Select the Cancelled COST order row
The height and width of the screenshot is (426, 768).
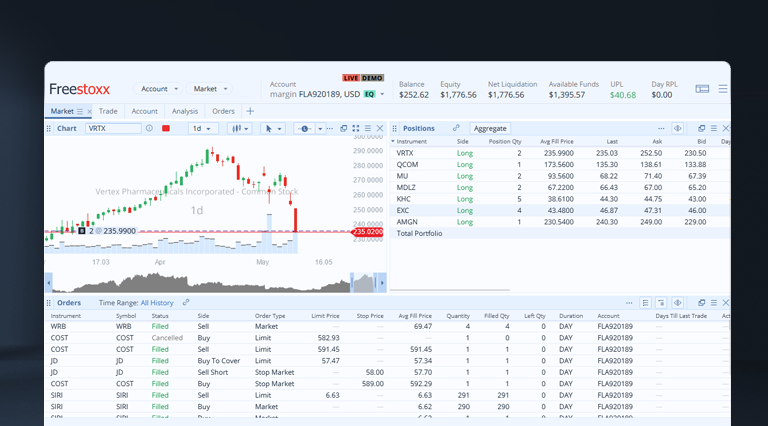[387, 338]
